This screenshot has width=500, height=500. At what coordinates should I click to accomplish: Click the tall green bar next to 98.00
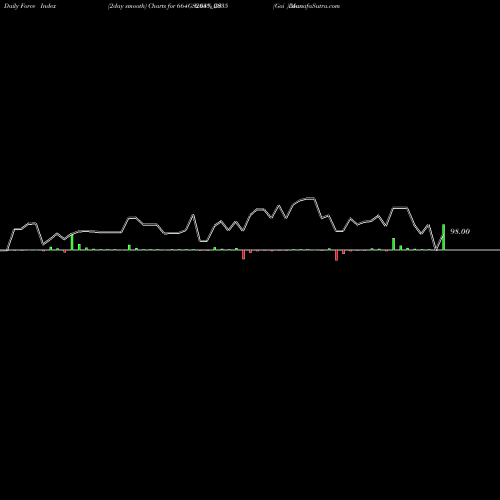444,237
